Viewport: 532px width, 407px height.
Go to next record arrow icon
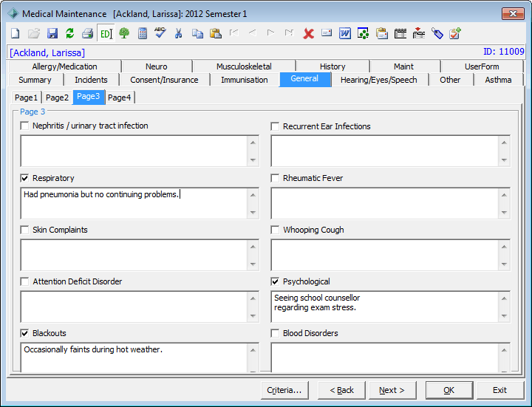tap(270, 33)
